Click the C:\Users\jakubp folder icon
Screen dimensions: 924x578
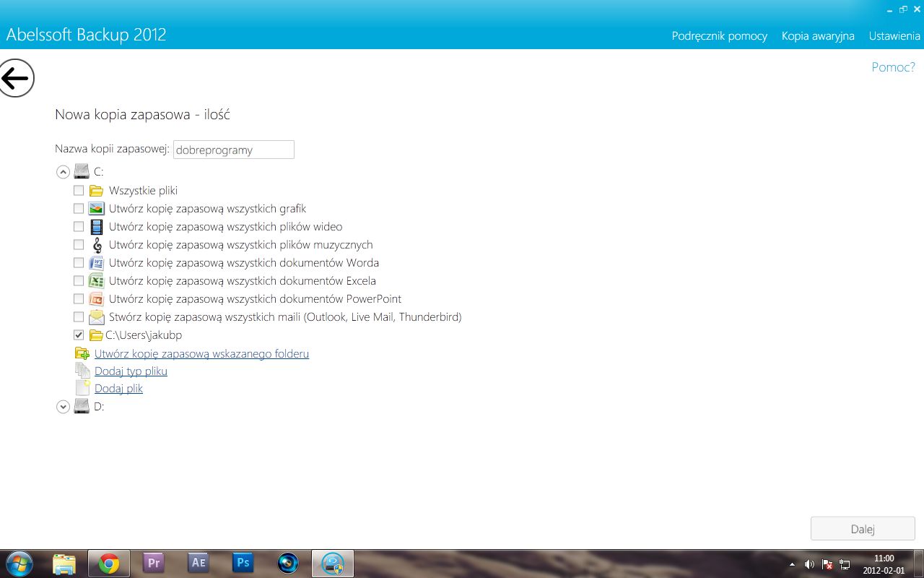click(x=96, y=335)
